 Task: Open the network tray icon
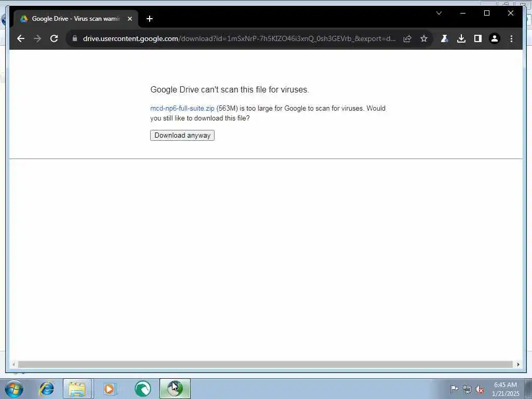(x=467, y=389)
